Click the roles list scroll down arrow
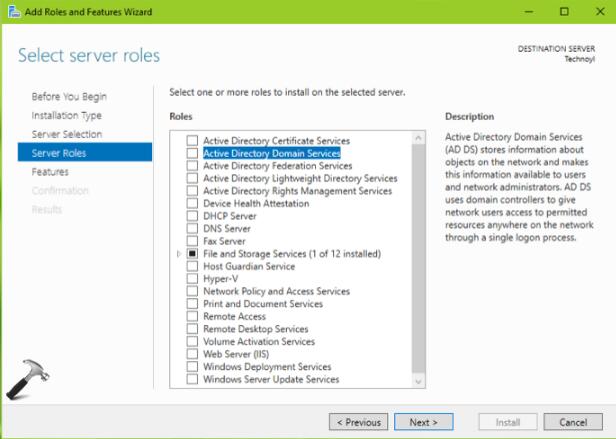 point(418,382)
